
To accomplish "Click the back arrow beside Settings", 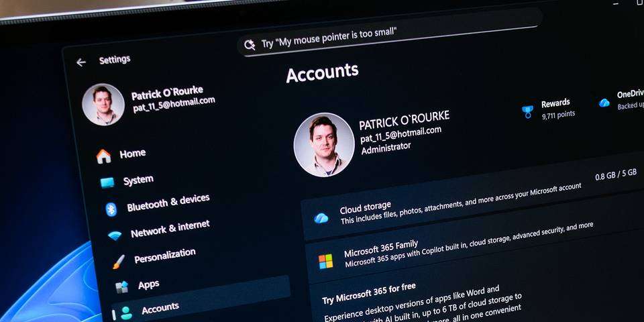I will pos(81,62).
